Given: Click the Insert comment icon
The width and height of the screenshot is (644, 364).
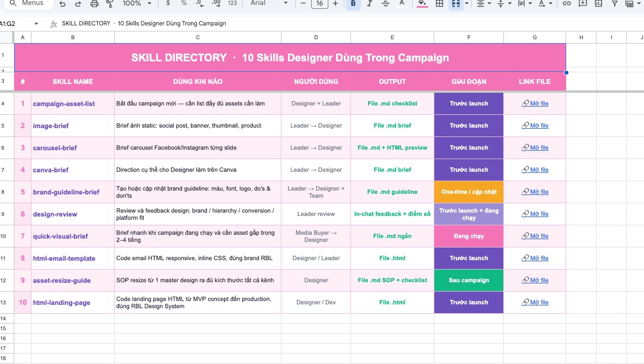Looking at the screenshot, I should [582, 4].
